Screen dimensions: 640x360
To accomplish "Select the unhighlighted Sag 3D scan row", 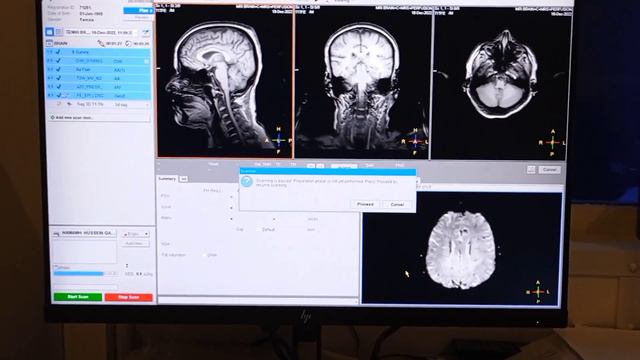I will [x=98, y=104].
